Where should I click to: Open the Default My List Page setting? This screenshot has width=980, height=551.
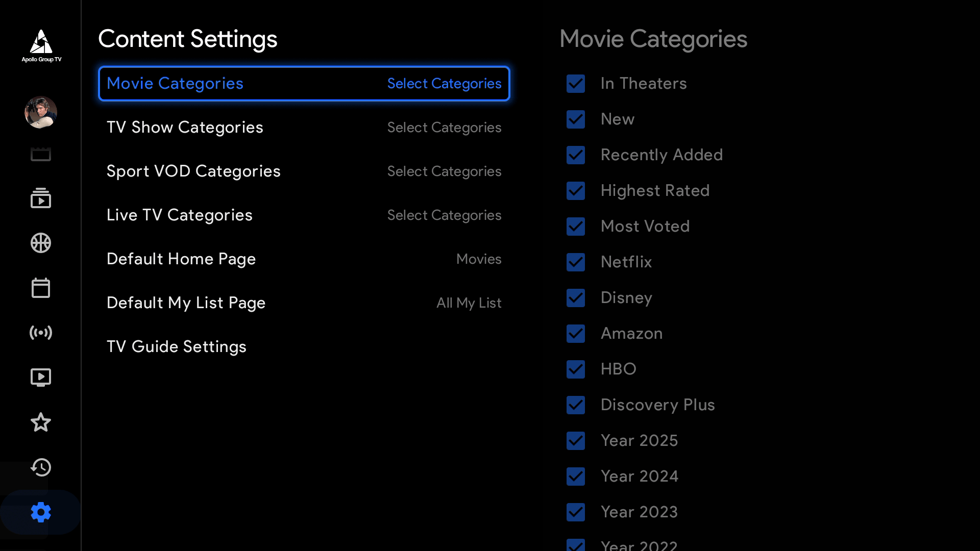coord(304,303)
